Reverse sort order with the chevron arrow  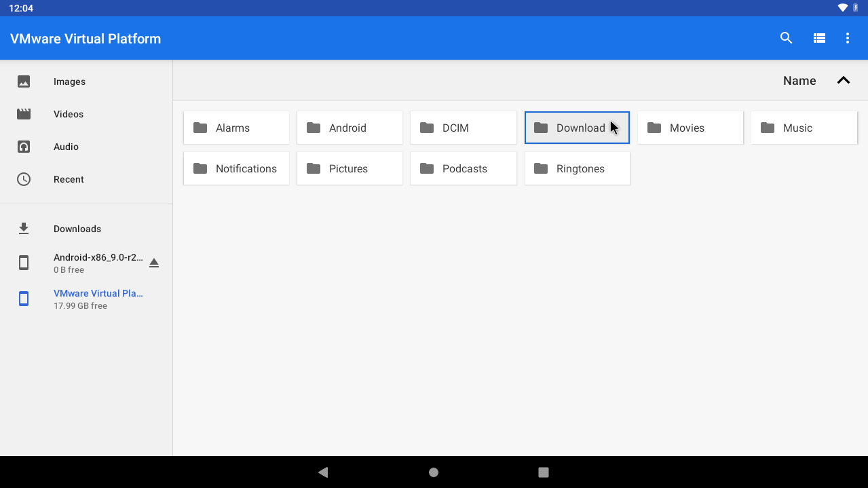(x=844, y=80)
